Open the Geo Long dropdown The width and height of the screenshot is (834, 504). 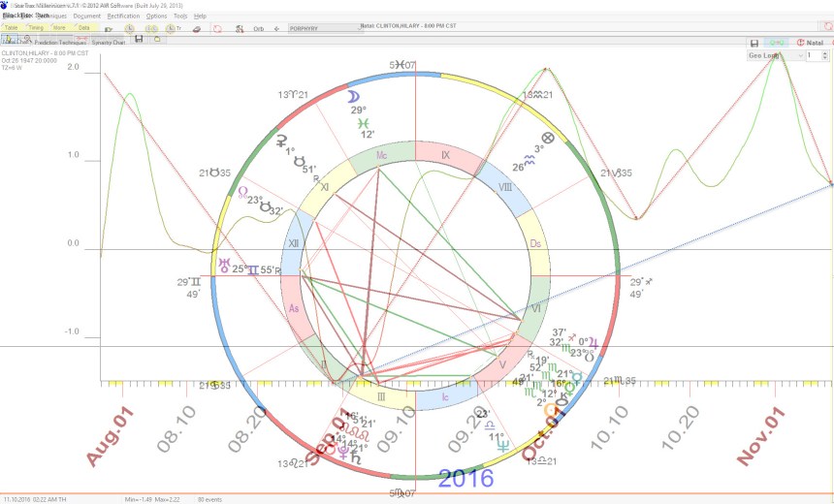[776, 55]
